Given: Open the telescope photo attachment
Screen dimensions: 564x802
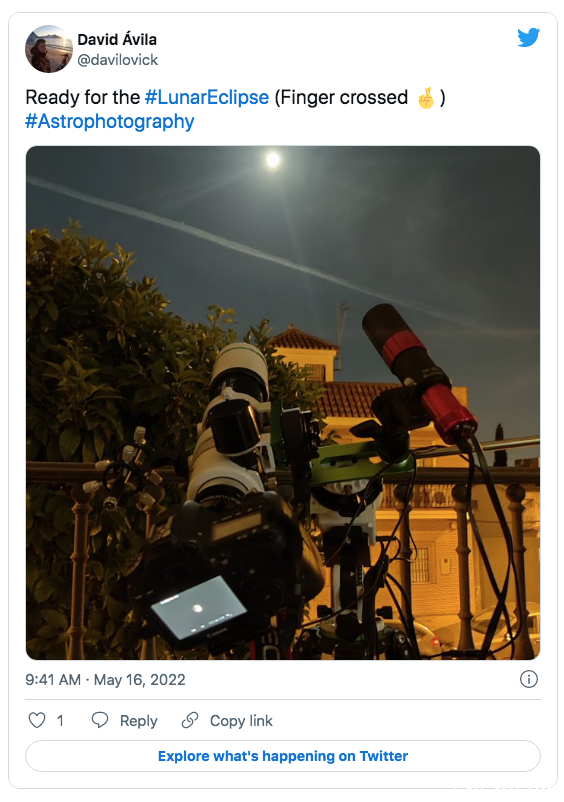Looking at the screenshot, I should [x=283, y=403].
